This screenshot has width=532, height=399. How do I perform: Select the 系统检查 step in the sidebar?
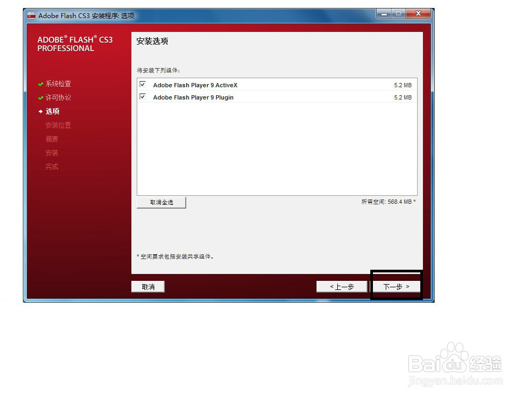(59, 84)
